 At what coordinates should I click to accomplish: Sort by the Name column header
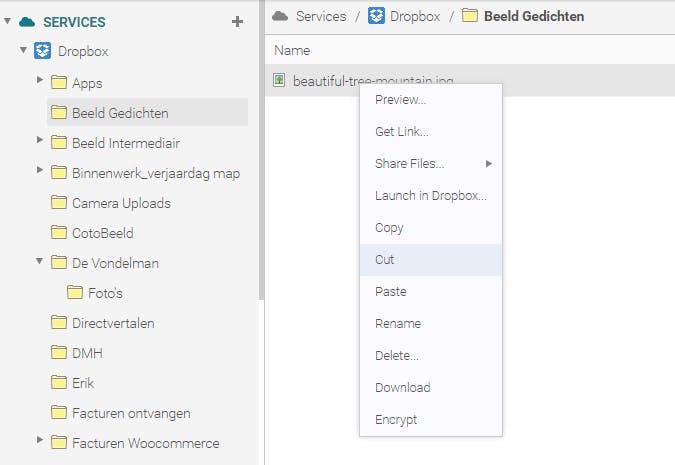292,50
